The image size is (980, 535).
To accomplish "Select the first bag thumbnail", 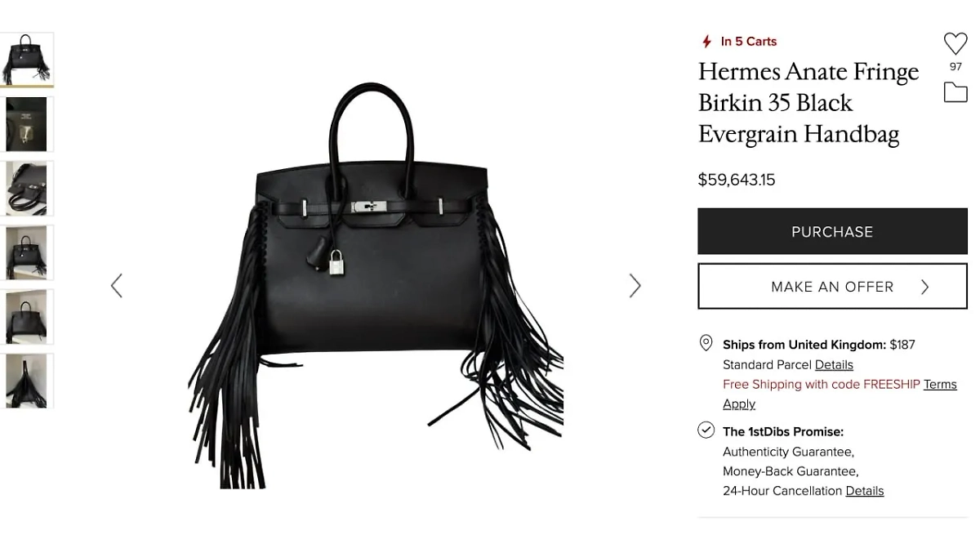I will 26,60.
